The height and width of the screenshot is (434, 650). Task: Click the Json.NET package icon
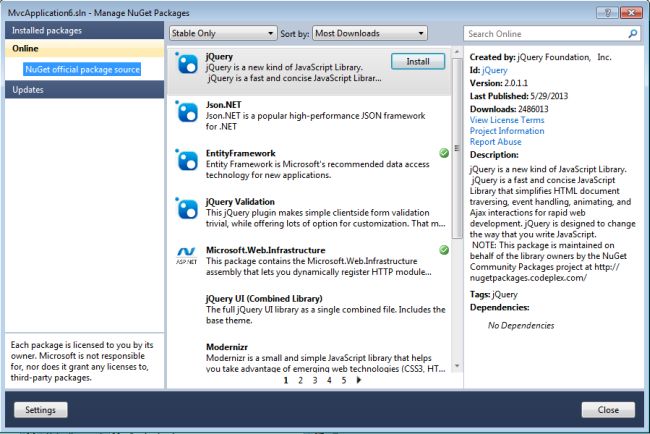pyautogui.click(x=187, y=112)
